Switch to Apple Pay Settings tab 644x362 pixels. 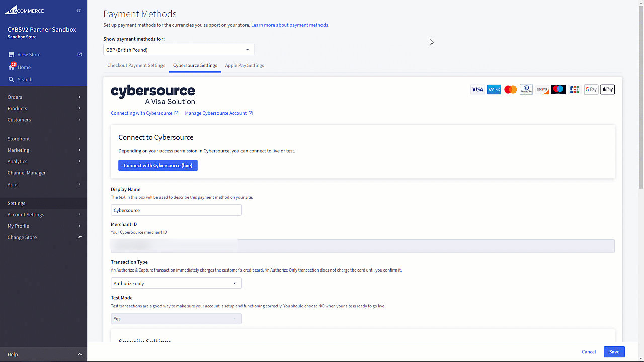[x=245, y=65]
